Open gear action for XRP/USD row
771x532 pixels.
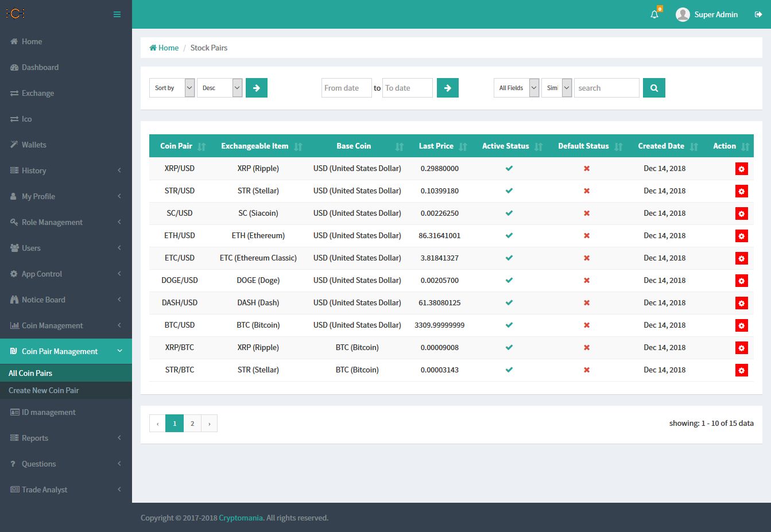(741, 169)
